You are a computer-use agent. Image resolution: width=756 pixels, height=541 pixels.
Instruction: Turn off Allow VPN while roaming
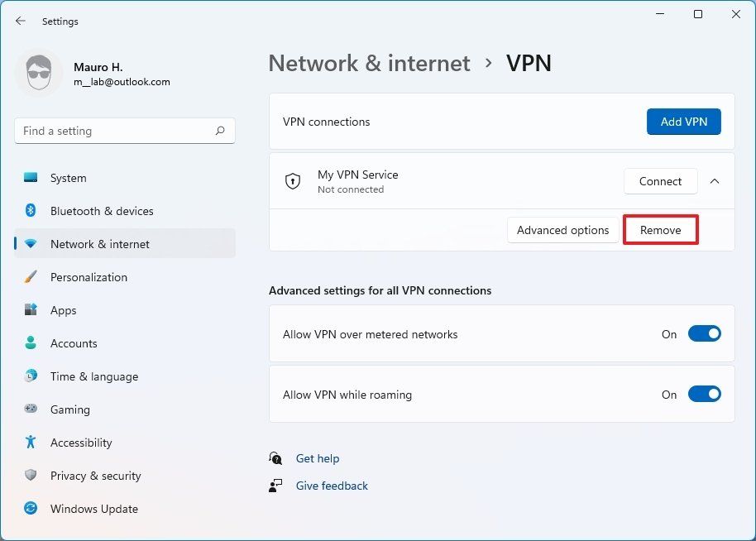click(x=704, y=394)
